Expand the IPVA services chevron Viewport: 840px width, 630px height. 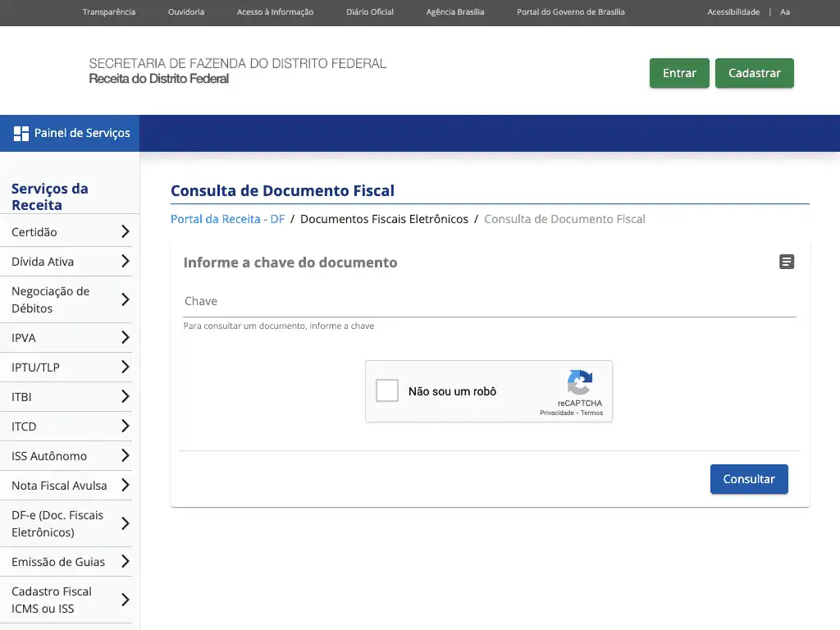(x=125, y=337)
